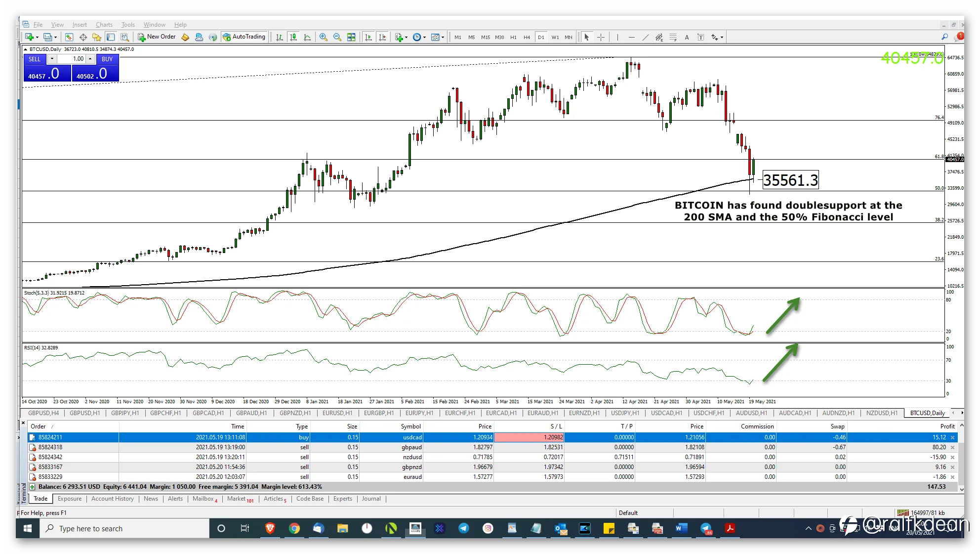The width and height of the screenshot is (980, 554).
Task: Draw an equidistant channel tool
Action: (x=659, y=37)
